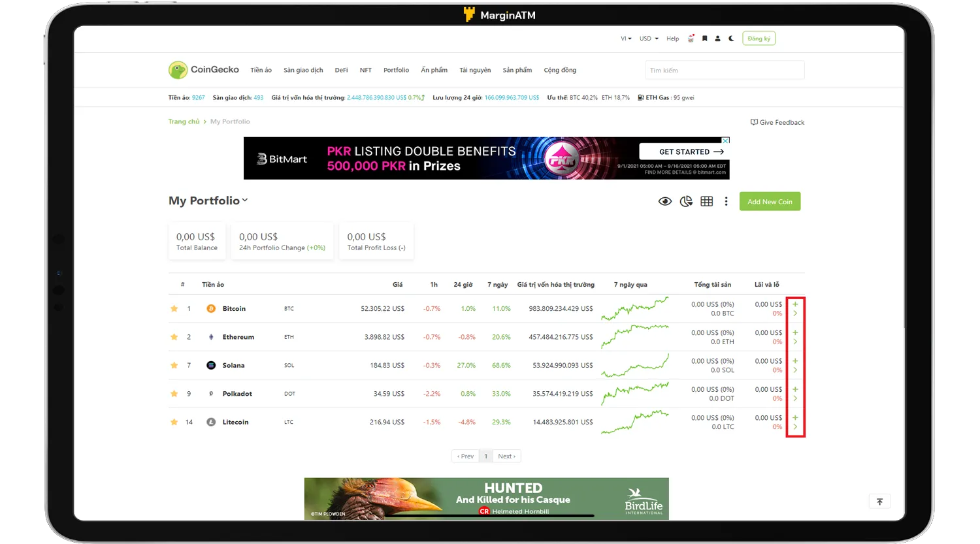Open the USD currency dropdown
980x544 pixels.
pyautogui.click(x=649, y=39)
